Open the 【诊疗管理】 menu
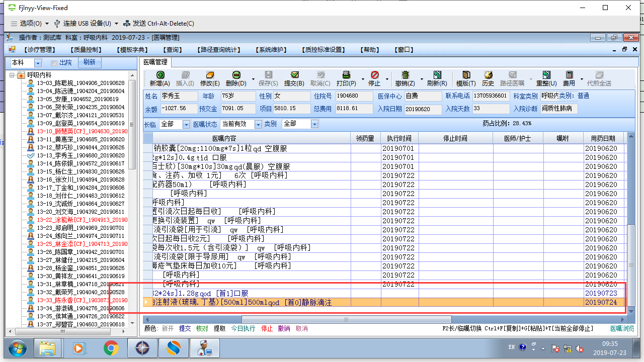 (x=40, y=50)
